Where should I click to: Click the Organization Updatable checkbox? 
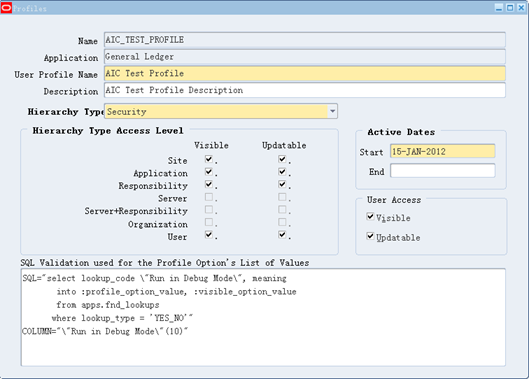click(282, 222)
